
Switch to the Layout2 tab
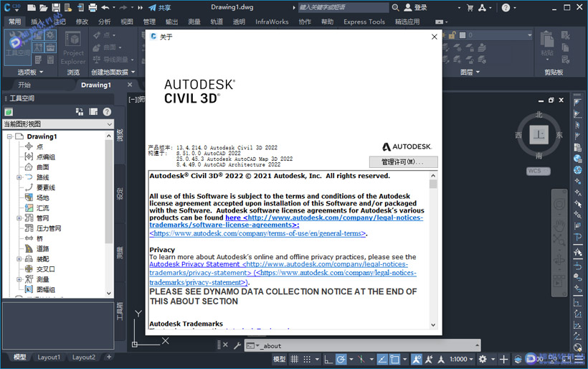click(x=84, y=358)
